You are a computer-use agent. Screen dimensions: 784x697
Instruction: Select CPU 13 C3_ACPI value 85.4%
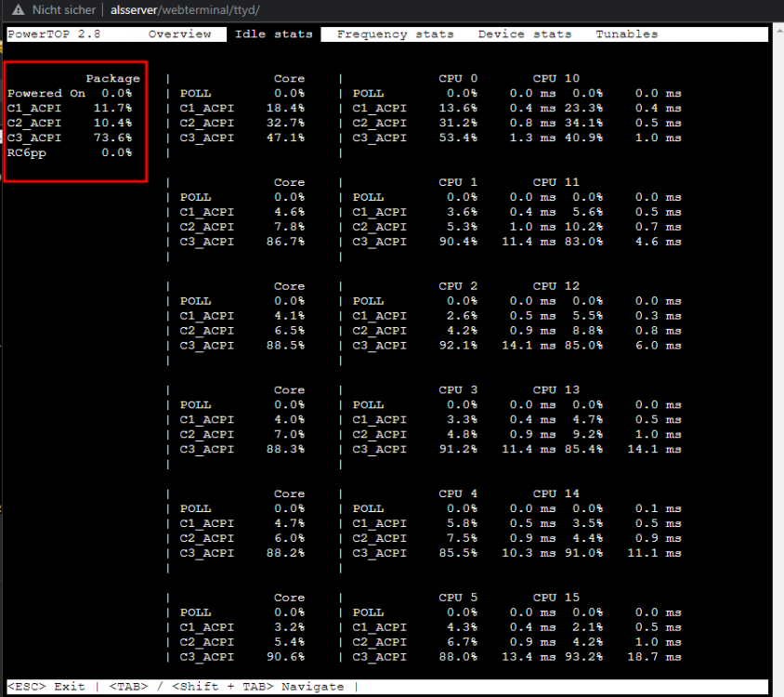[583, 449]
